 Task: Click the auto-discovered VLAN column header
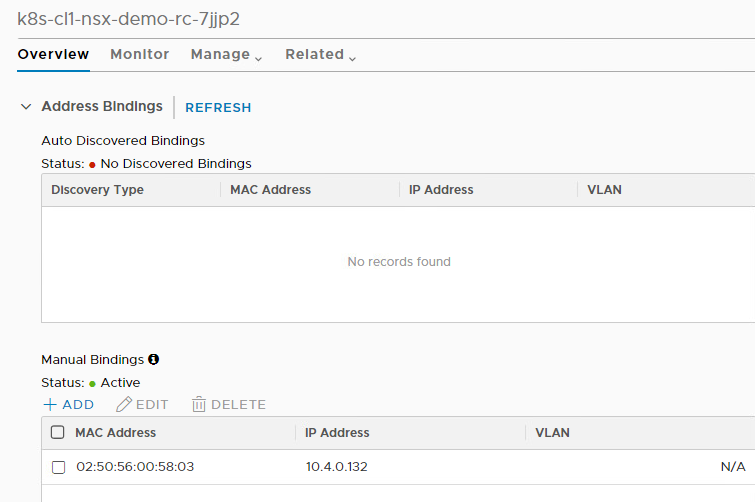(x=604, y=190)
